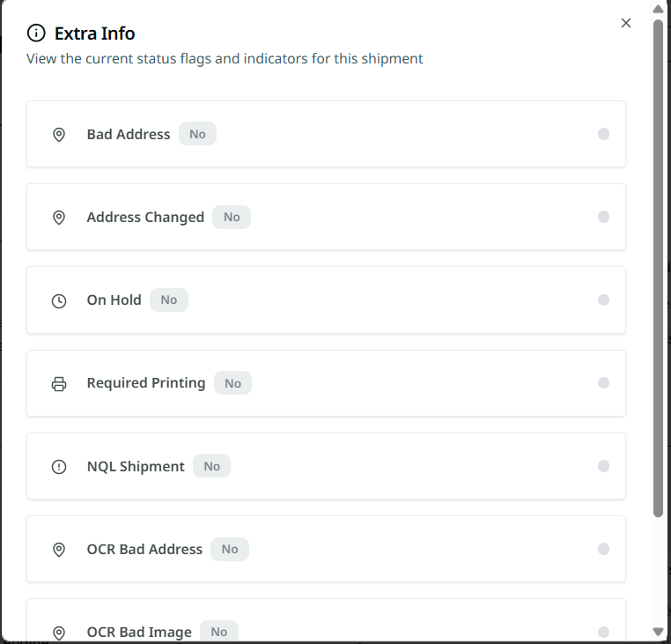Screen dimensions: 671x644
Task: Click the Address Changed pin icon
Action: tap(59, 218)
